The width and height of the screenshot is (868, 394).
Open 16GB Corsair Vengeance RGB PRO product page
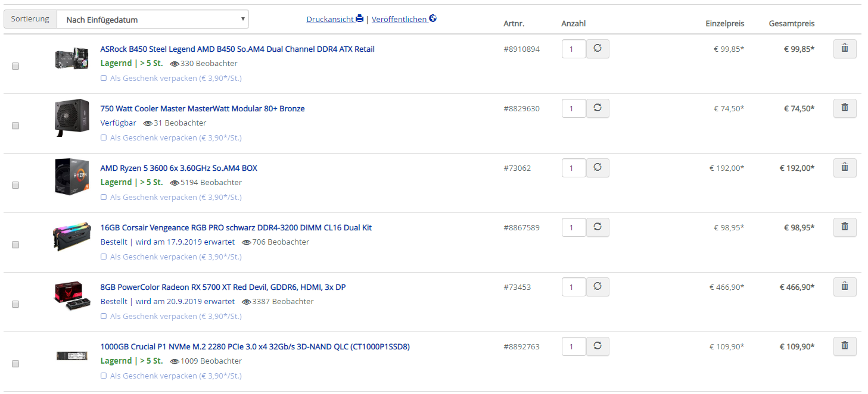236,227
